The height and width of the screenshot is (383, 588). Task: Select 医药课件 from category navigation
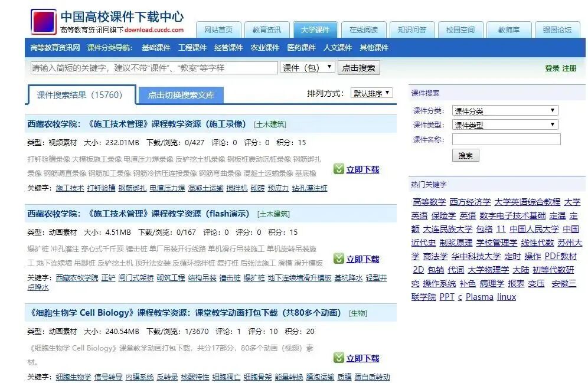click(303, 47)
